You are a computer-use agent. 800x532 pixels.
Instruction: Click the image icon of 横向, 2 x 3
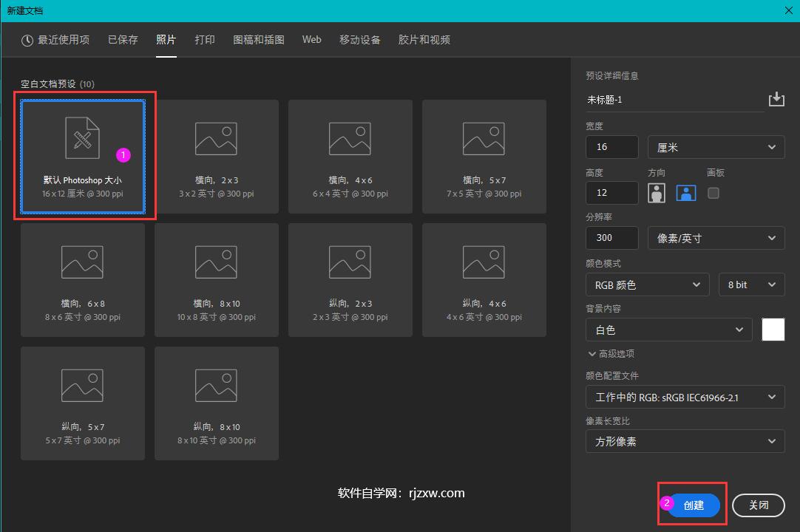pos(217,139)
